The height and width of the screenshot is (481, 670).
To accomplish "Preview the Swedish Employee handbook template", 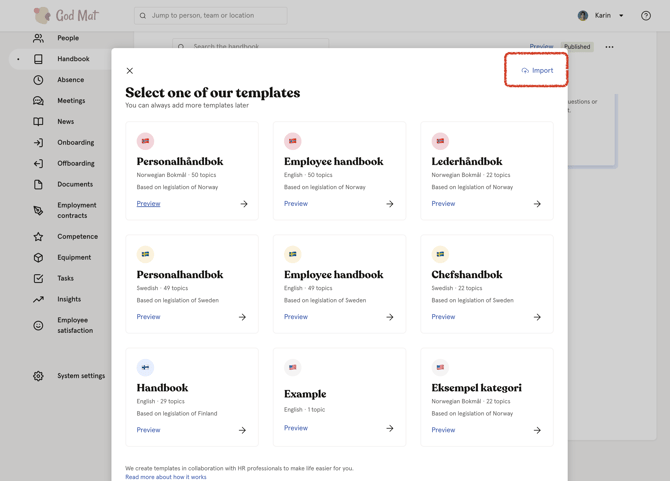I will pyautogui.click(x=296, y=317).
